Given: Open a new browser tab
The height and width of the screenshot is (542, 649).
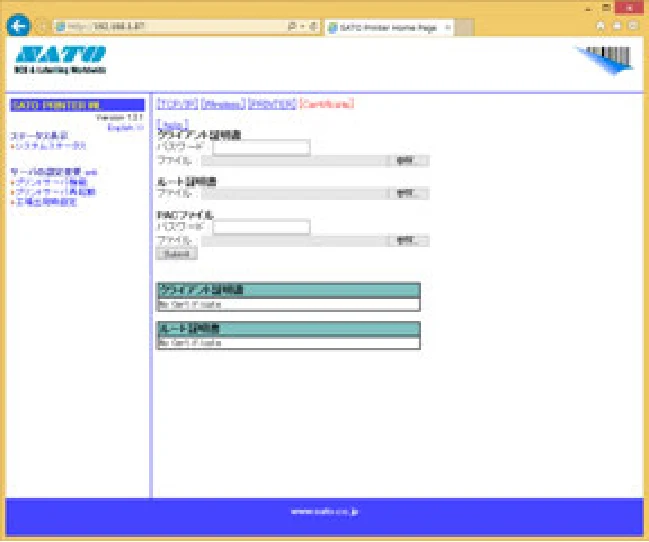Looking at the screenshot, I should [464, 28].
